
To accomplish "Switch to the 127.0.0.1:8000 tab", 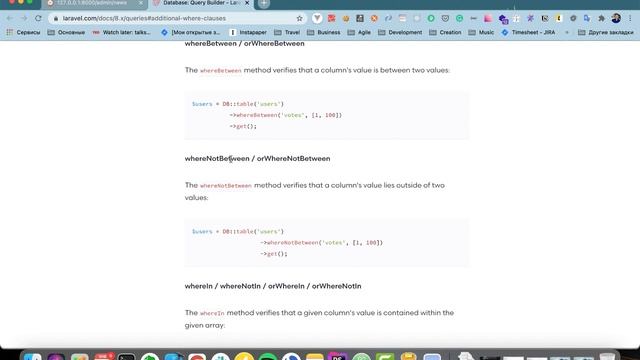I will coord(94,3).
